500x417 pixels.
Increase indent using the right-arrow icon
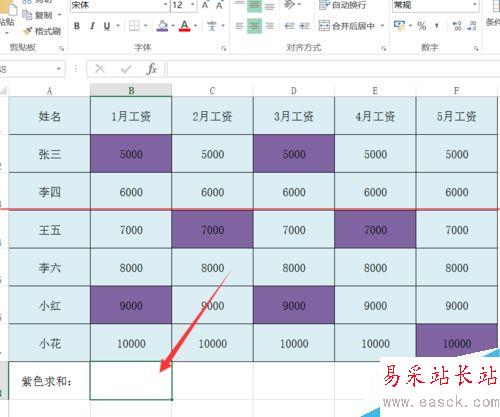[304, 26]
